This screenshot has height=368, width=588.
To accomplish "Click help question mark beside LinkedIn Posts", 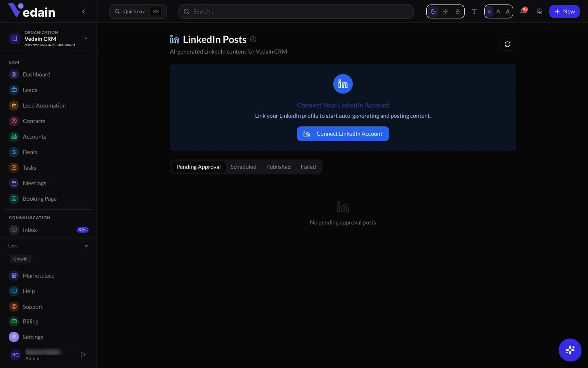I will click(x=253, y=39).
